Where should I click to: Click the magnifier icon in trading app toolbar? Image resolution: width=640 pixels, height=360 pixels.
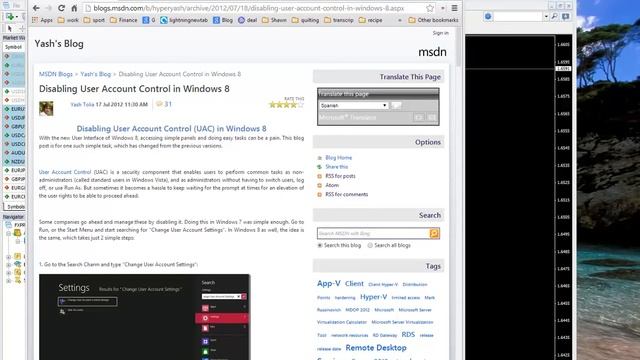pyautogui.click(x=554, y=16)
